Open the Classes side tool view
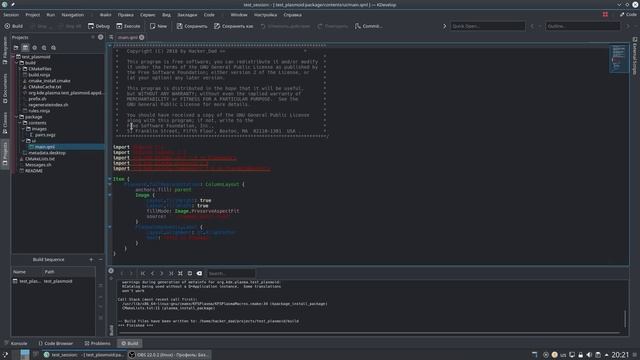This screenshot has height=360, width=640. [5, 123]
